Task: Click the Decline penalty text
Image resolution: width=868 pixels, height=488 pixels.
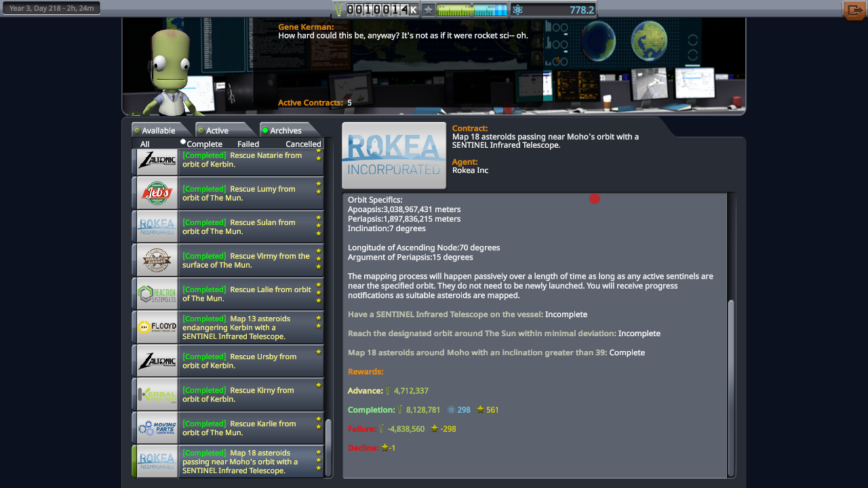Action: (x=372, y=448)
